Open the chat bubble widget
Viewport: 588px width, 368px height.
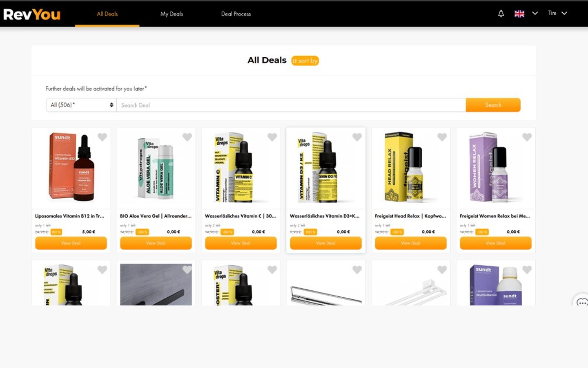(x=581, y=303)
